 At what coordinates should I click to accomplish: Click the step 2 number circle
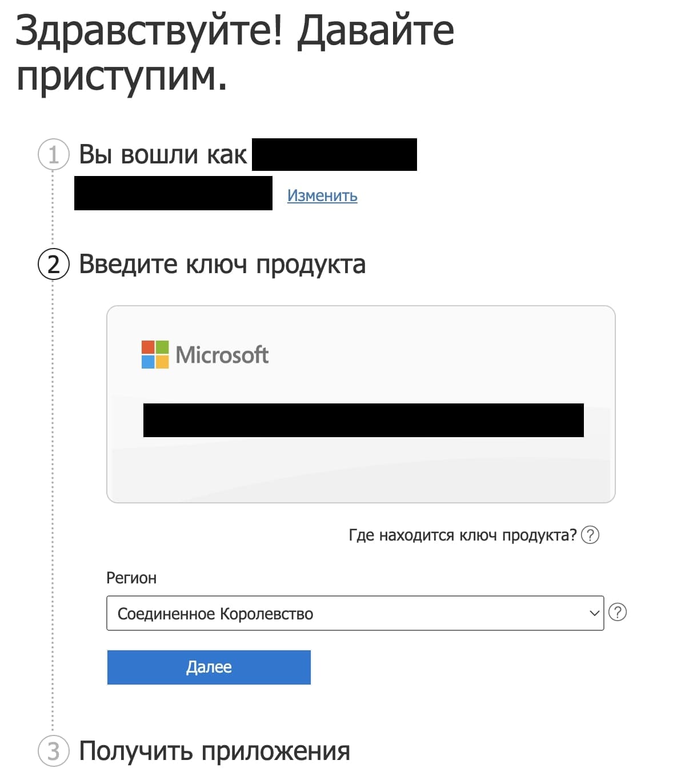(x=54, y=265)
